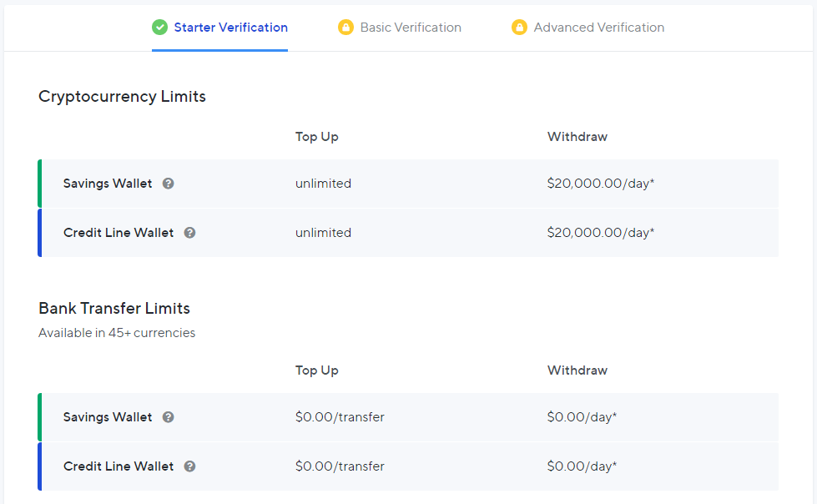Click Credit Line Wallet label in Cryptocurrency Limits

tap(119, 233)
